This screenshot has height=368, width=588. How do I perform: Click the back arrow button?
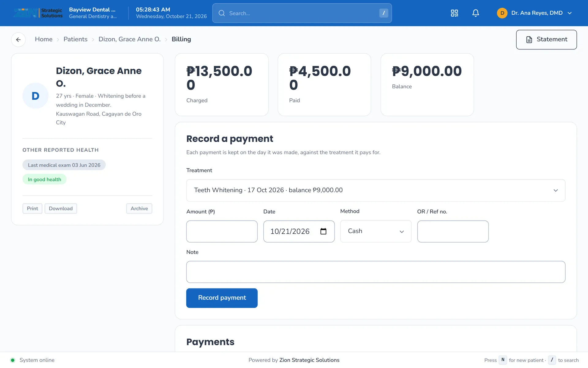[x=18, y=40]
